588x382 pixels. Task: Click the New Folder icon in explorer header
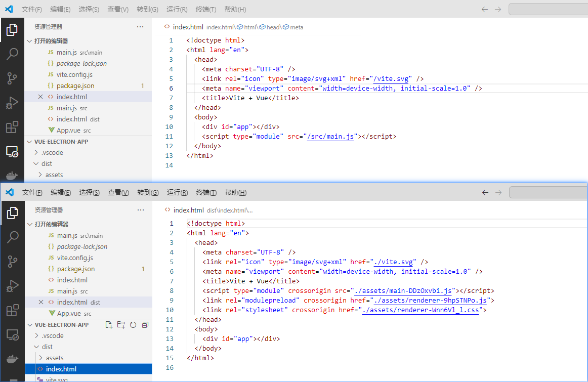click(x=121, y=325)
